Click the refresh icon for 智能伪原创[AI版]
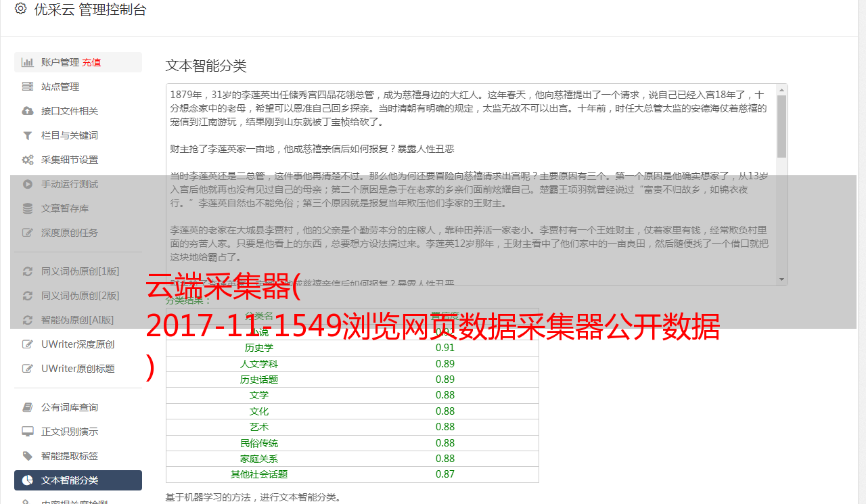Image resolution: width=866 pixels, height=504 pixels. pos(28,320)
